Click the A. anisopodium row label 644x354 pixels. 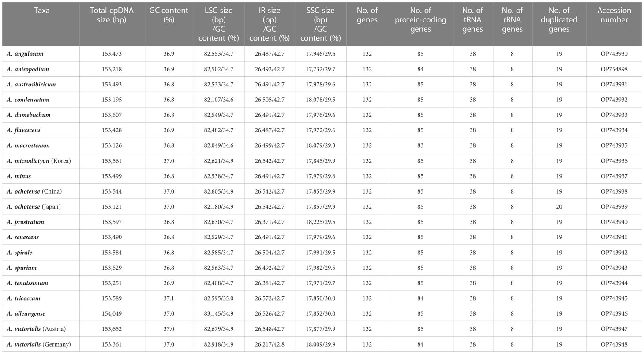click(x=28, y=69)
